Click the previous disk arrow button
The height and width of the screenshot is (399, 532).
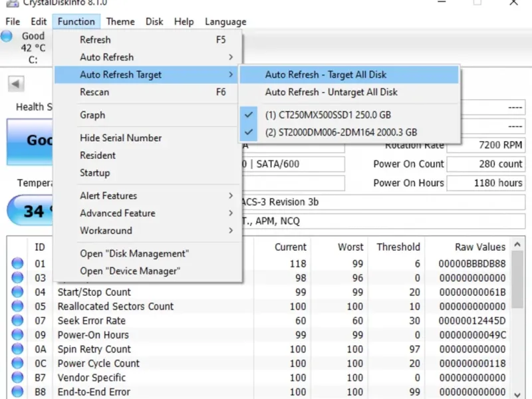(x=16, y=84)
